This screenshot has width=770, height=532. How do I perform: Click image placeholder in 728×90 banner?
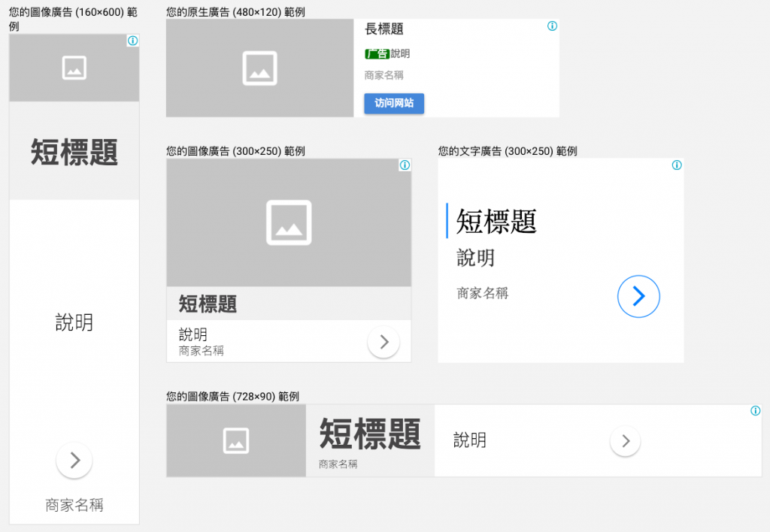[x=236, y=440]
